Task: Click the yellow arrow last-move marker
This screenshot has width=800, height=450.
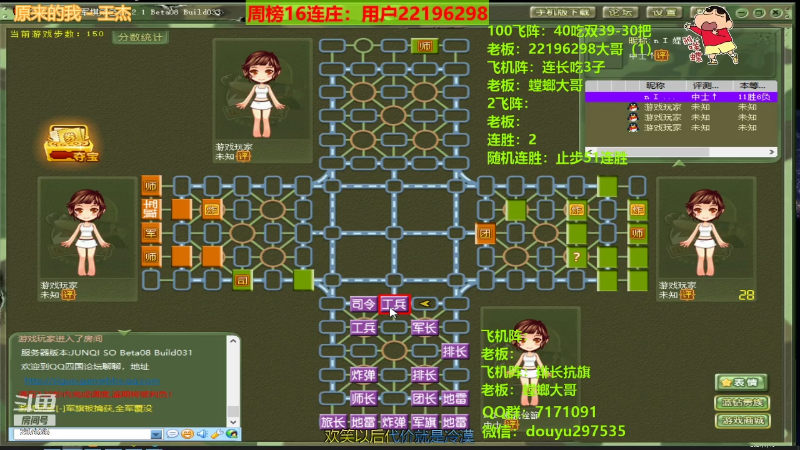Action: [x=424, y=304]
